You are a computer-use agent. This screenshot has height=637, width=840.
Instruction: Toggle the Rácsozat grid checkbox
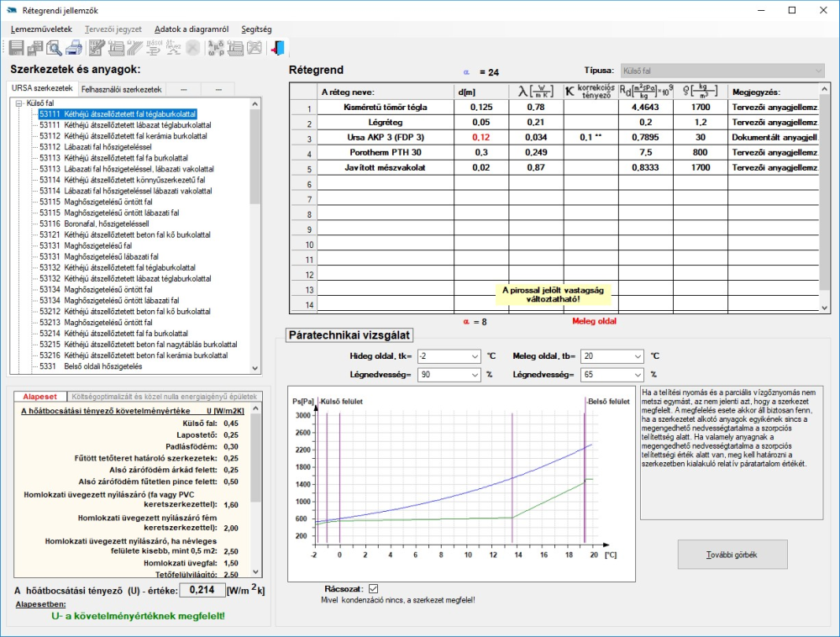click(374, 589)
